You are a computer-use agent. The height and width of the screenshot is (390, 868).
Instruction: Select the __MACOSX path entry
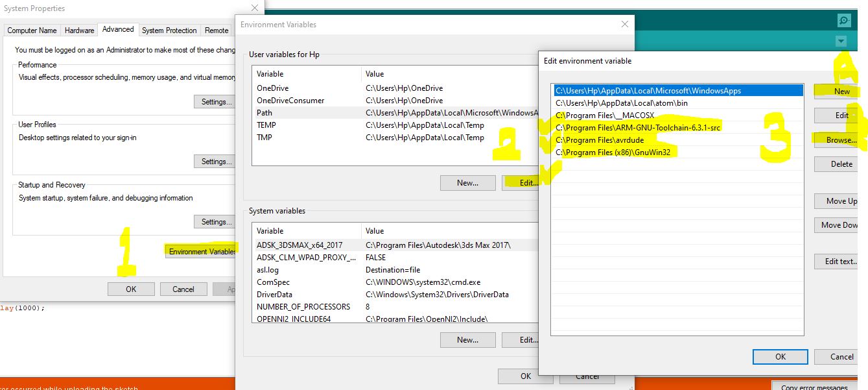click(678, 116)
